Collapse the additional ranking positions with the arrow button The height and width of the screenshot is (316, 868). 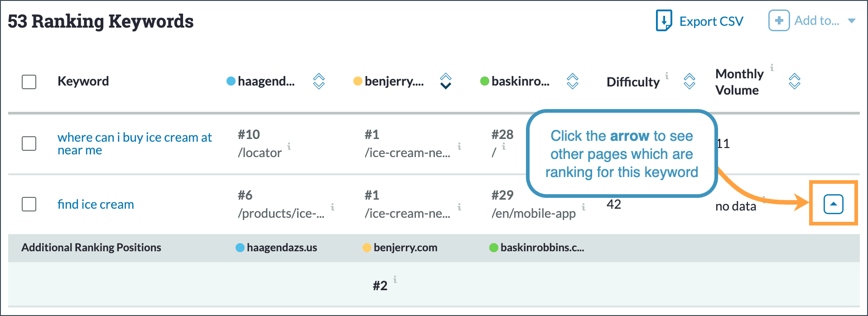[833, 203]
